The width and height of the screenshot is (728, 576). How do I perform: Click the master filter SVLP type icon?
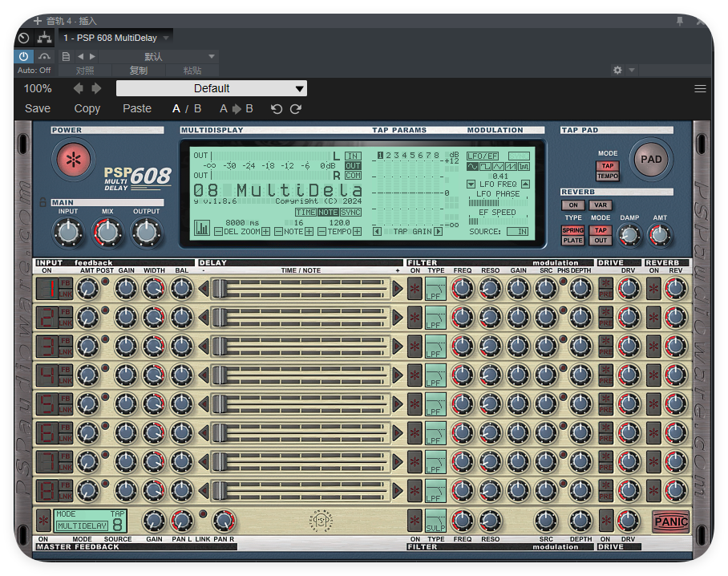(x=435, y=521)
